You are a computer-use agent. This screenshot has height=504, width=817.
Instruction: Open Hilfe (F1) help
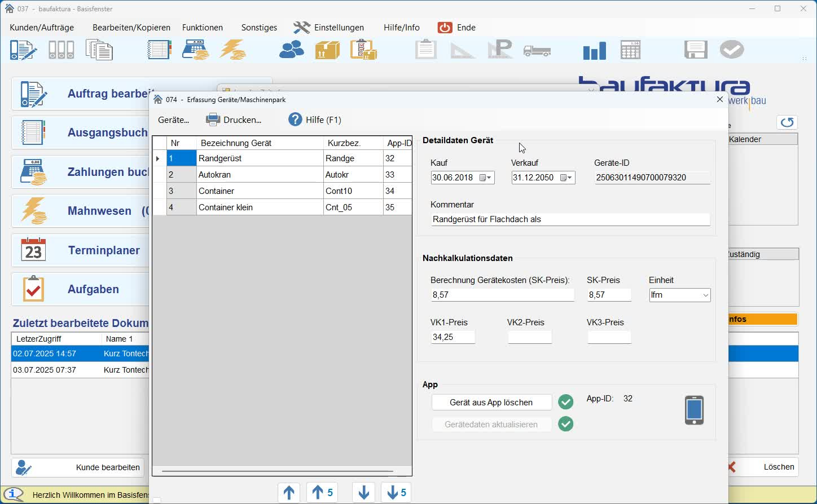click(314, 120)
